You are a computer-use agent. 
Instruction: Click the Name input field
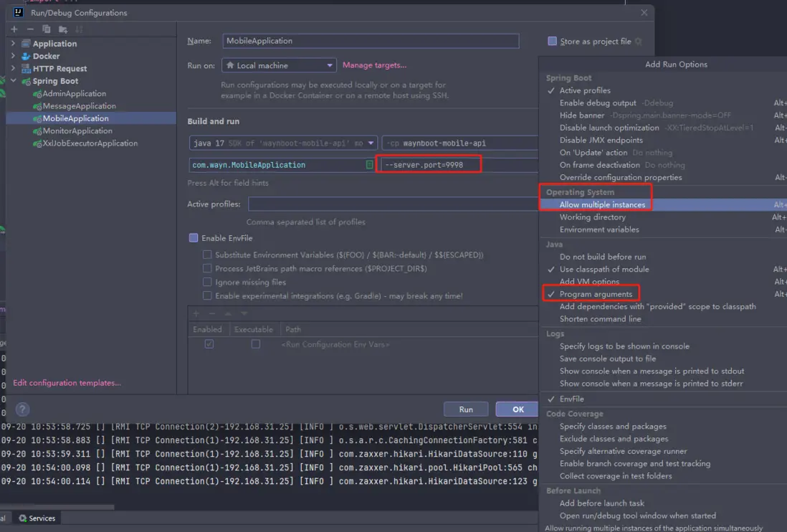point(371,41)
